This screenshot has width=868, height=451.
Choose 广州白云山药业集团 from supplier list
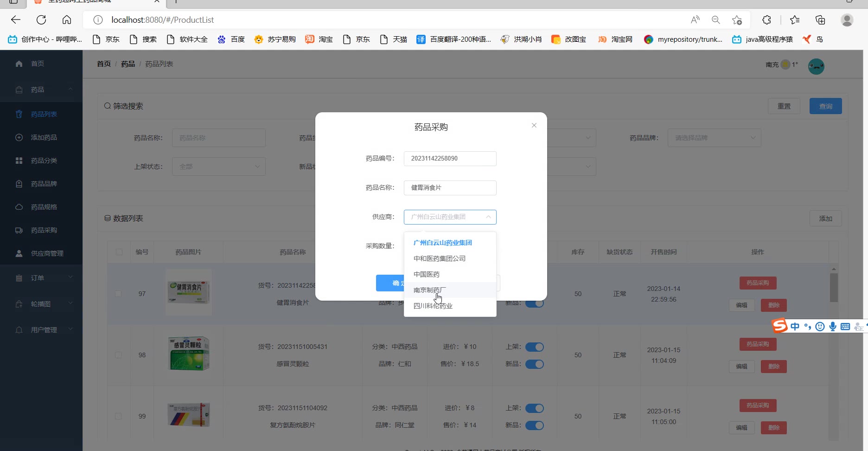[x=450, y=243]
